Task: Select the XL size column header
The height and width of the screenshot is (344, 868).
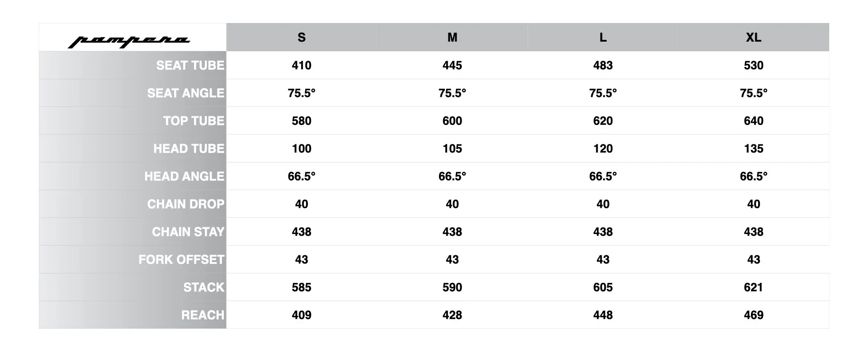Action: tap(754, 37)
